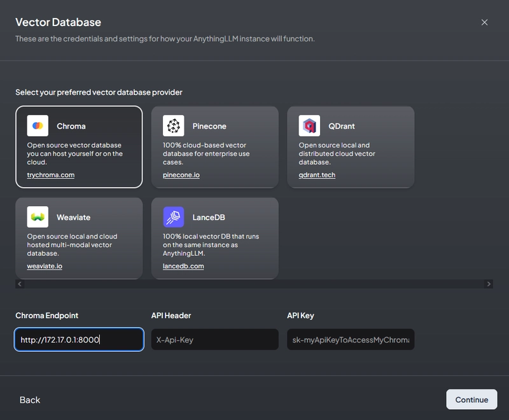This screenshot has height=420, width=509.
Task: Open the qdrant.tech link
Action: [x=317, y=175]
